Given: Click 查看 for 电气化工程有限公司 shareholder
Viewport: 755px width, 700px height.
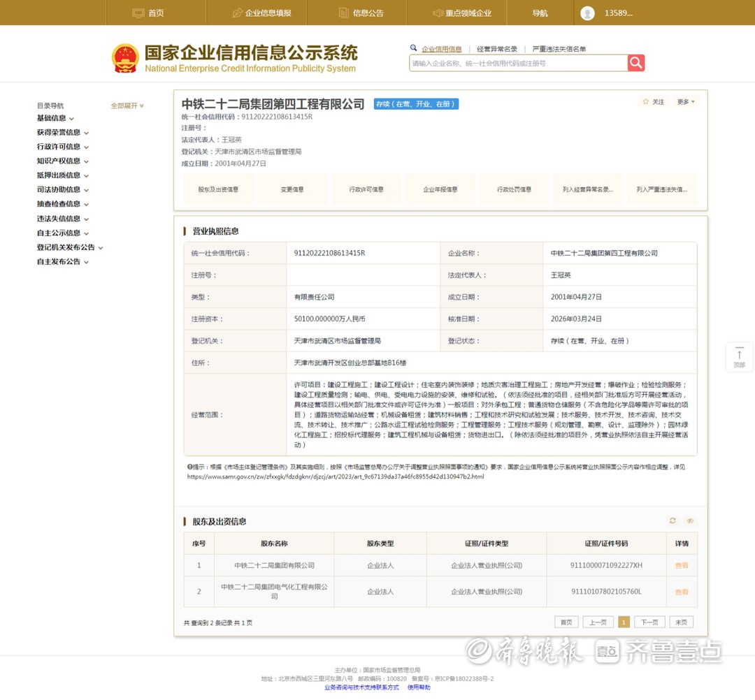Looking at the screenshot, I should (682, 592).
